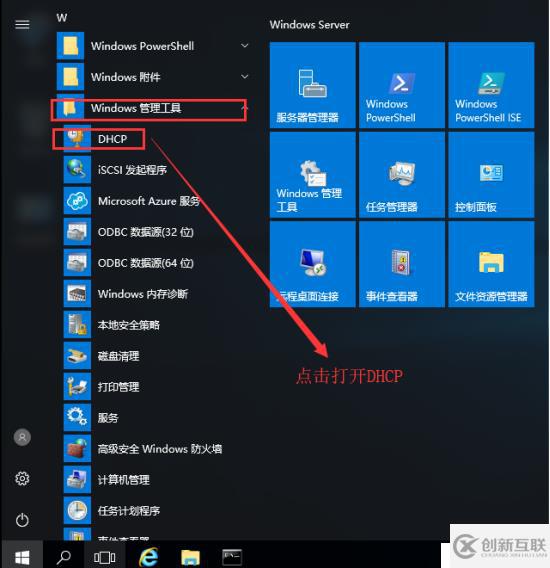
Task: Open the command prompt taskbar icon
Action: (232, 557)
